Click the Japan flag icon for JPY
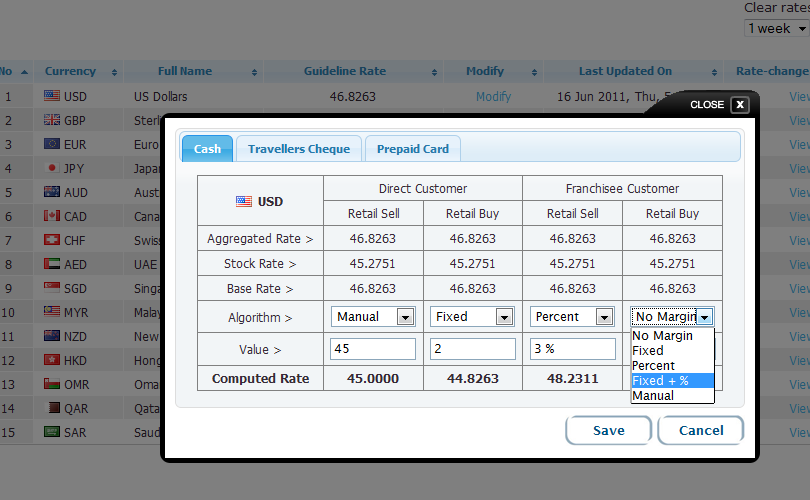This screenshot has width=810, height=500. point(52,168)
